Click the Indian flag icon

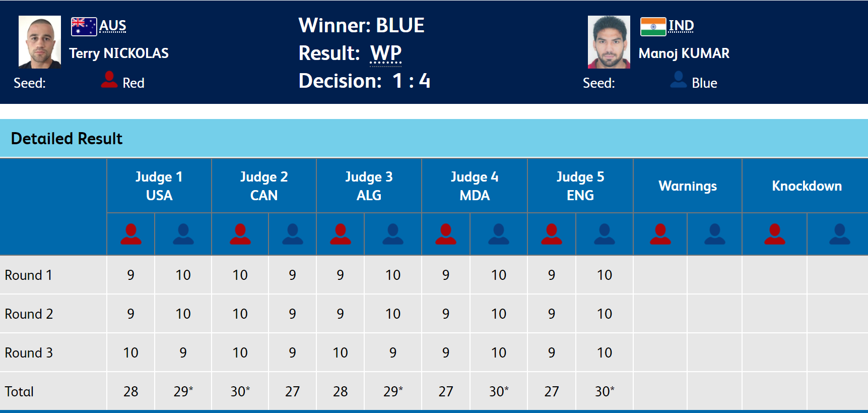[653, 26]
